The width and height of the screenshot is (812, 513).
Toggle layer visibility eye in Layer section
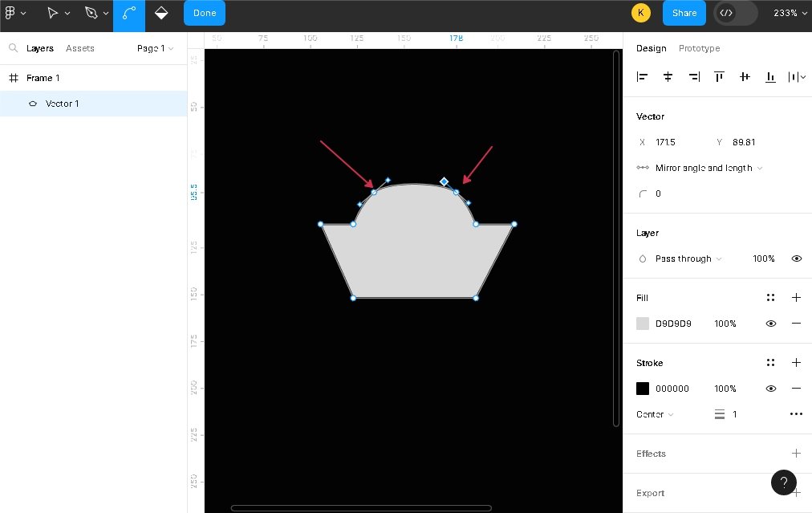tap(796, 259)
